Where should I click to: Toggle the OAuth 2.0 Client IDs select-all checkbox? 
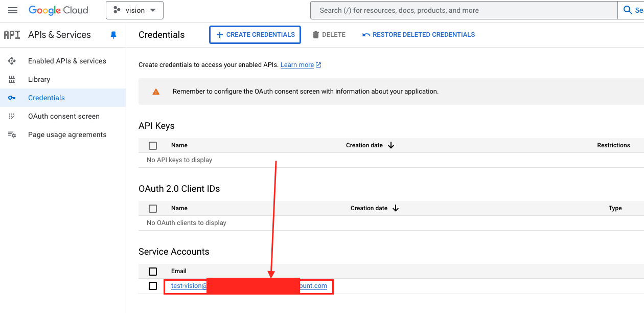coord(153,209)
